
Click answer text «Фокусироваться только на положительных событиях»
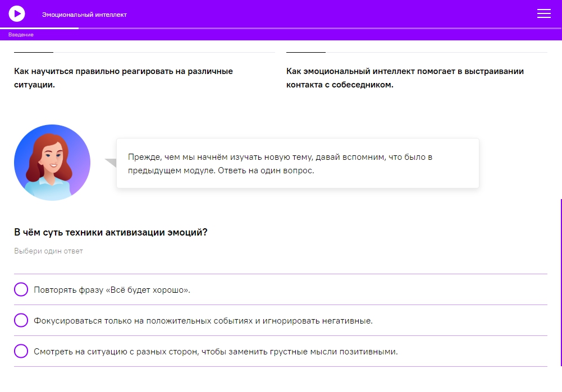click(203, 321)
